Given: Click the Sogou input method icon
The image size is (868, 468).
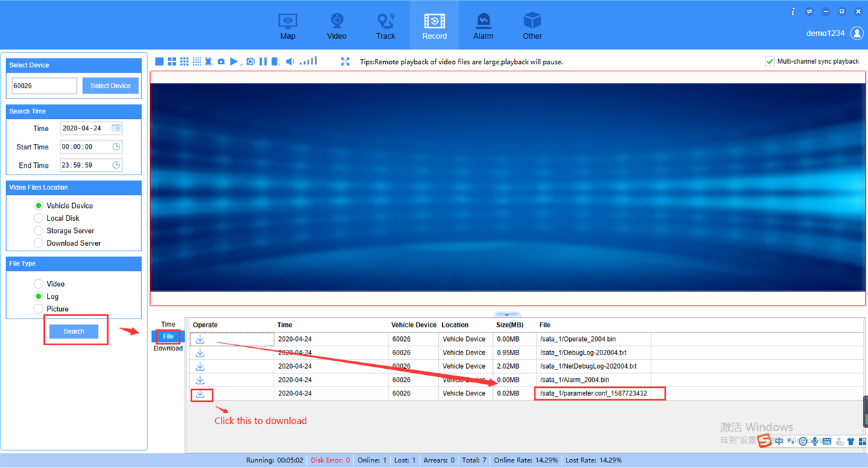Looking at the screenshot, I should [x=764, y=441].
